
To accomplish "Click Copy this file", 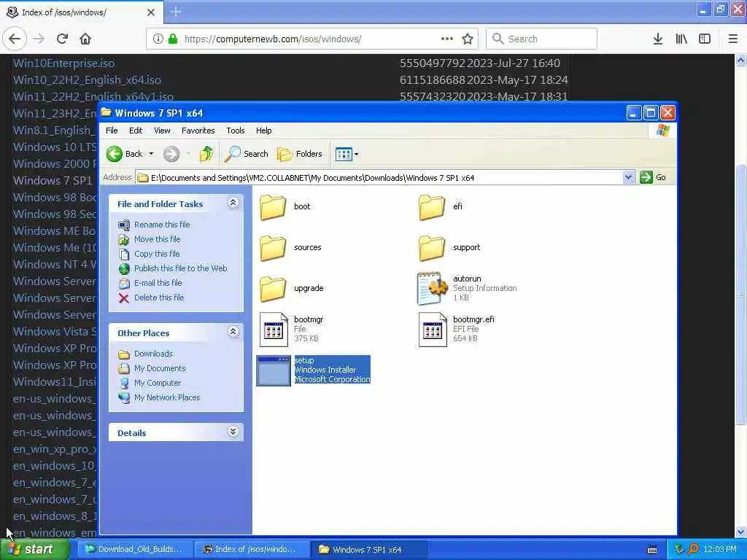I will 157,254.
